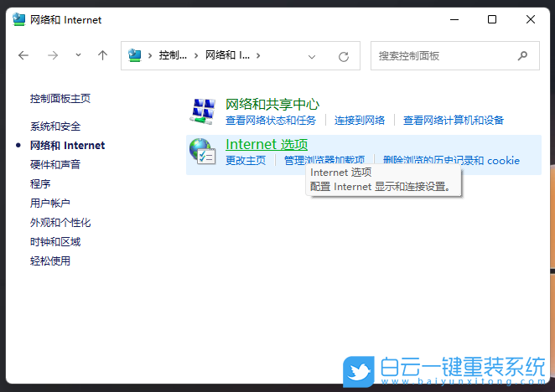Viewport: 555px width, 392px height.
Task: Expand chevron after 网络和 I... breadcrumb
Action: coord(258,55)
